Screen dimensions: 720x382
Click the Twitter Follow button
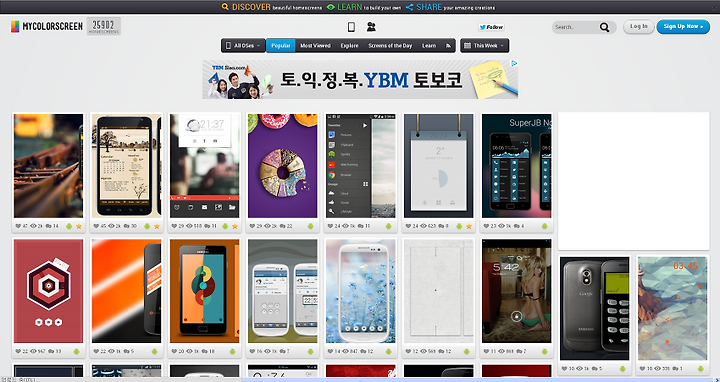click(x=491, y=27)
